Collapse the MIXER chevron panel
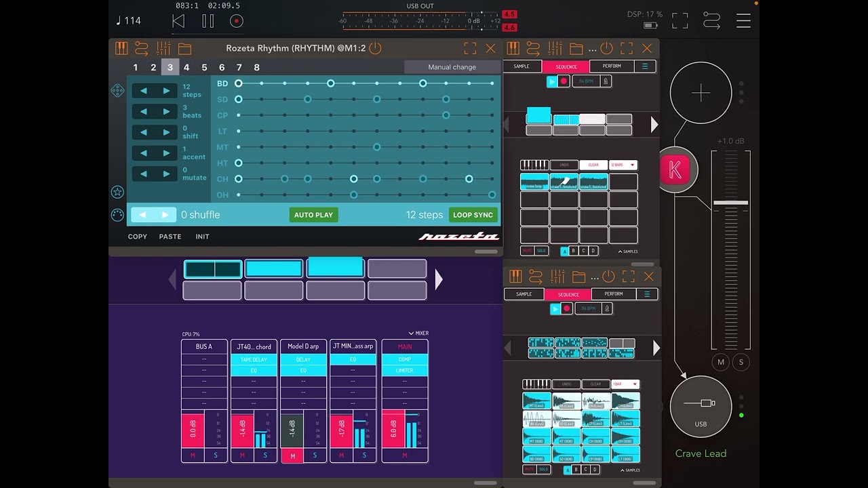 [x=418, y=333]
